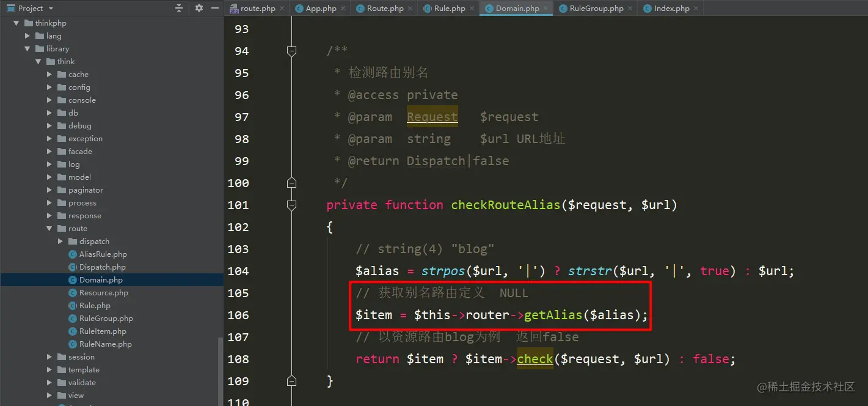Click fold end marker at line 109
The height and width of the screenshot is (406, 868).
click(291, 381)
